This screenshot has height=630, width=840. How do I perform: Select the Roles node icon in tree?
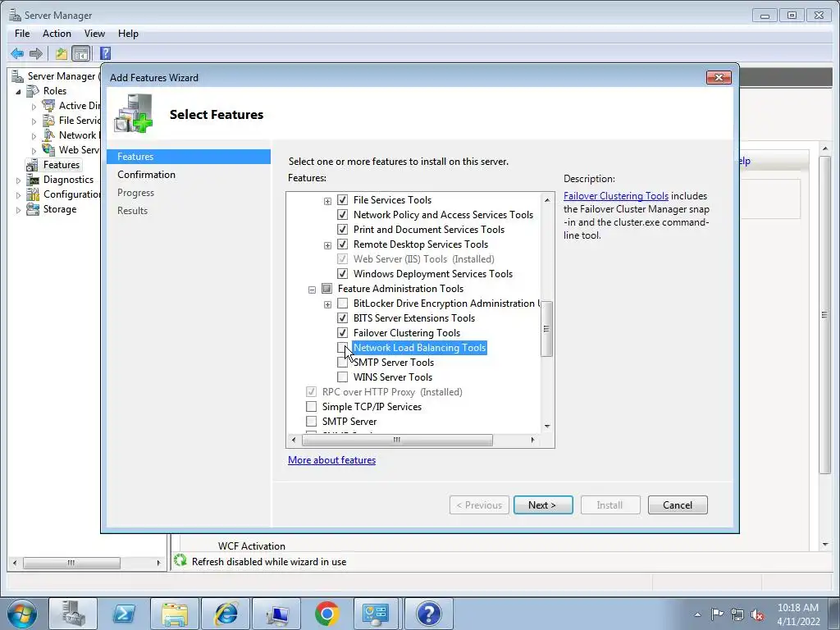[x=33, y=91]
